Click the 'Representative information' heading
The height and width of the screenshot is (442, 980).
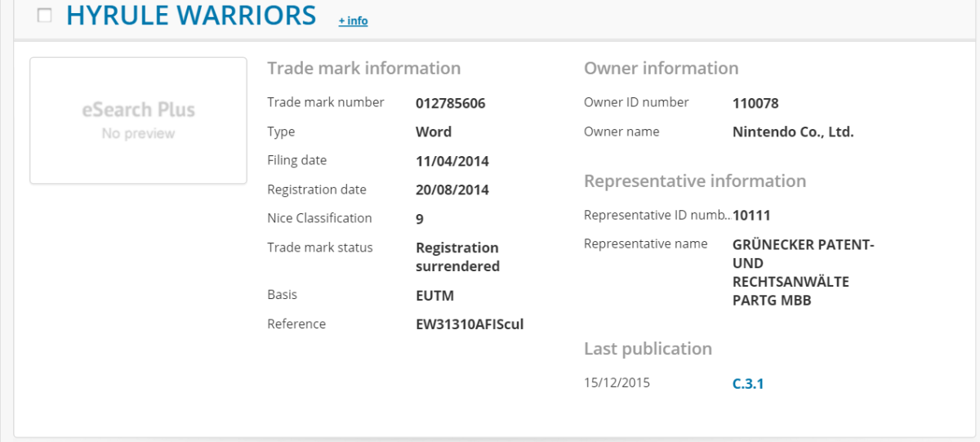[x=694, y=181]
